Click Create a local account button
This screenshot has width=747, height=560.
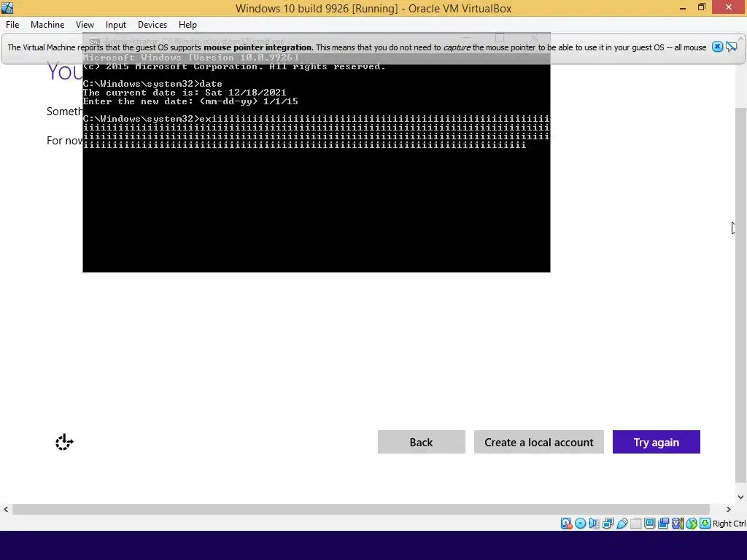(539, 442)
